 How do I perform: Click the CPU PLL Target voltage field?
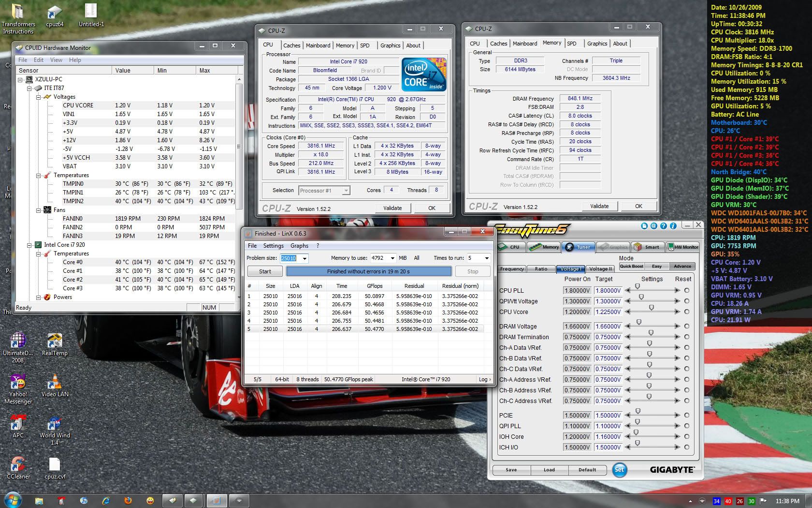click(608, 291)
